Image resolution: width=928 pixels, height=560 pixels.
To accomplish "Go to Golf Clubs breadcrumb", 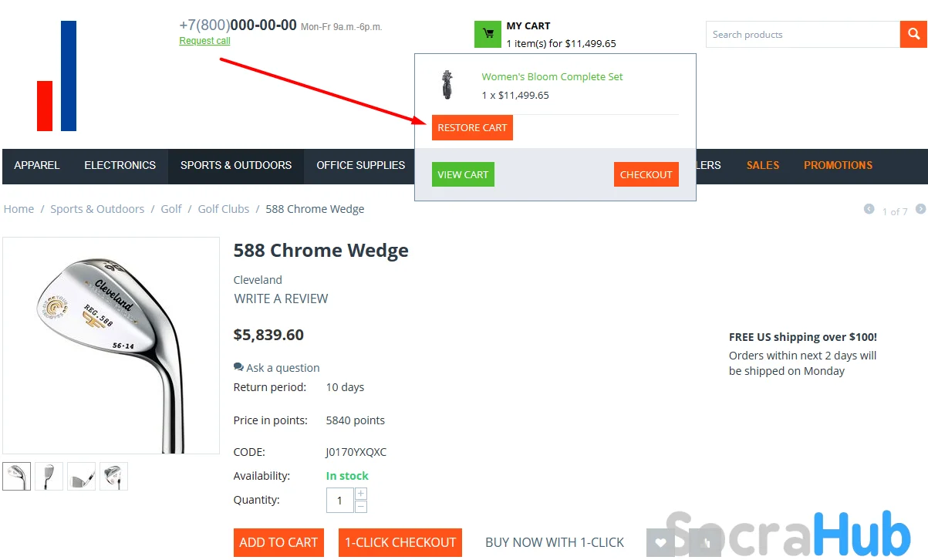I will 224,209.
